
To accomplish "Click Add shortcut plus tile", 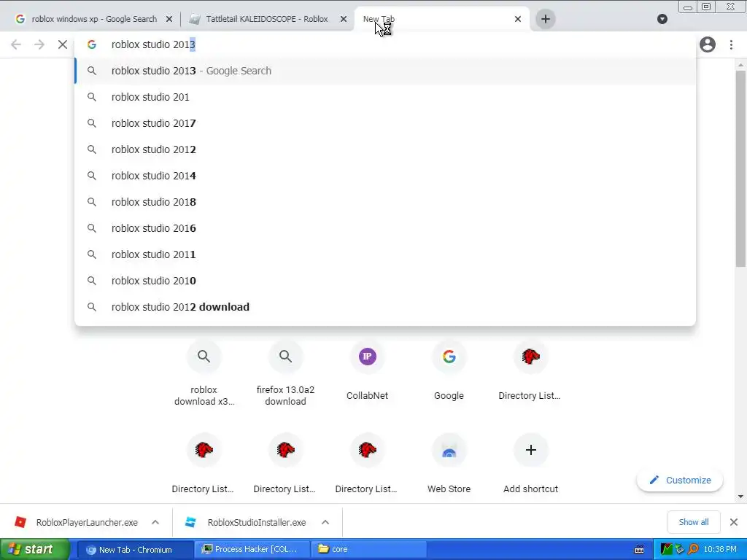I will [x=531, y=463].
